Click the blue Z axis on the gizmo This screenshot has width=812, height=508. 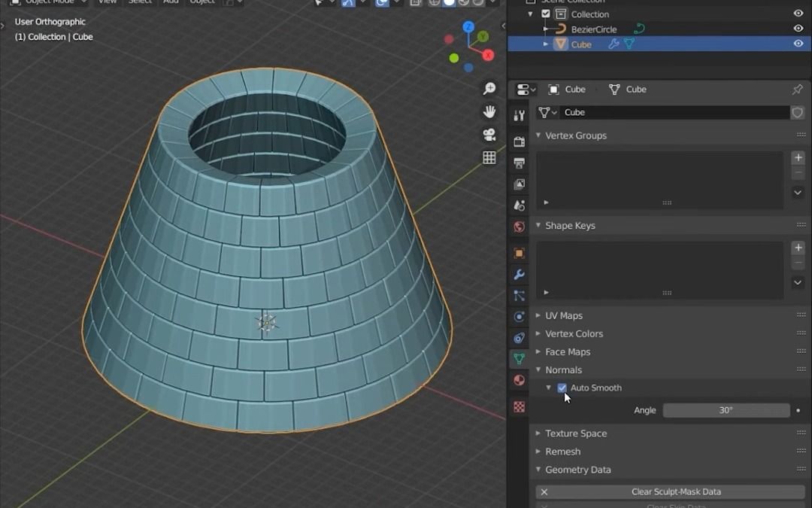click(x=468, y=26)
